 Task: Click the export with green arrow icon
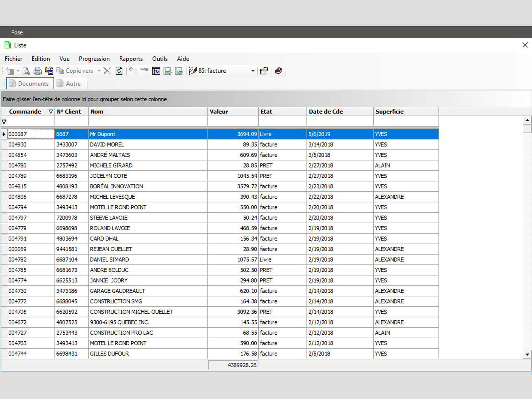tap(167, 71)
